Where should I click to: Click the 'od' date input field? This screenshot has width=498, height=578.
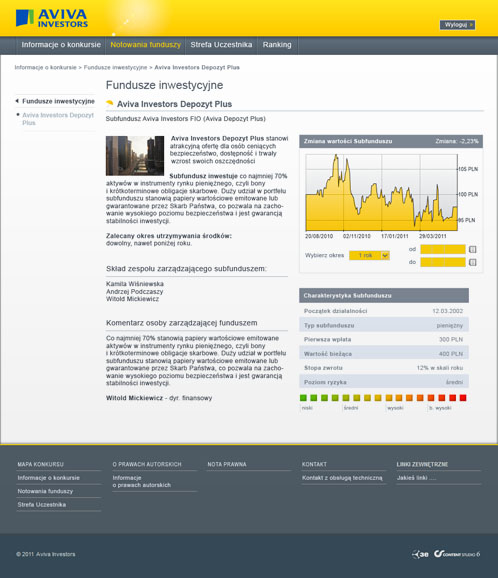pyautogui.click(x=443, y=250)
